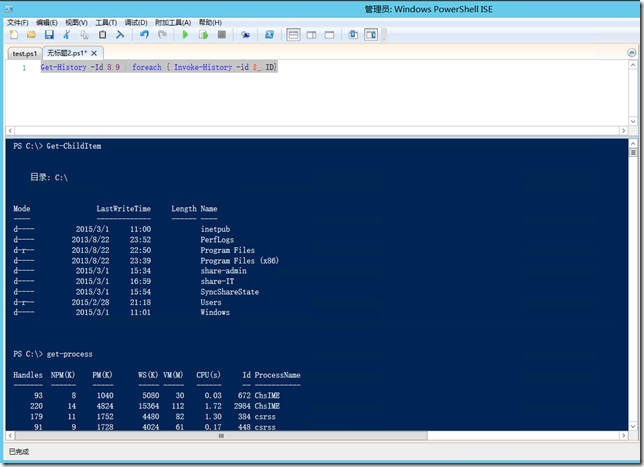Click the LastWriteTime column header

[x=124, y=209]
